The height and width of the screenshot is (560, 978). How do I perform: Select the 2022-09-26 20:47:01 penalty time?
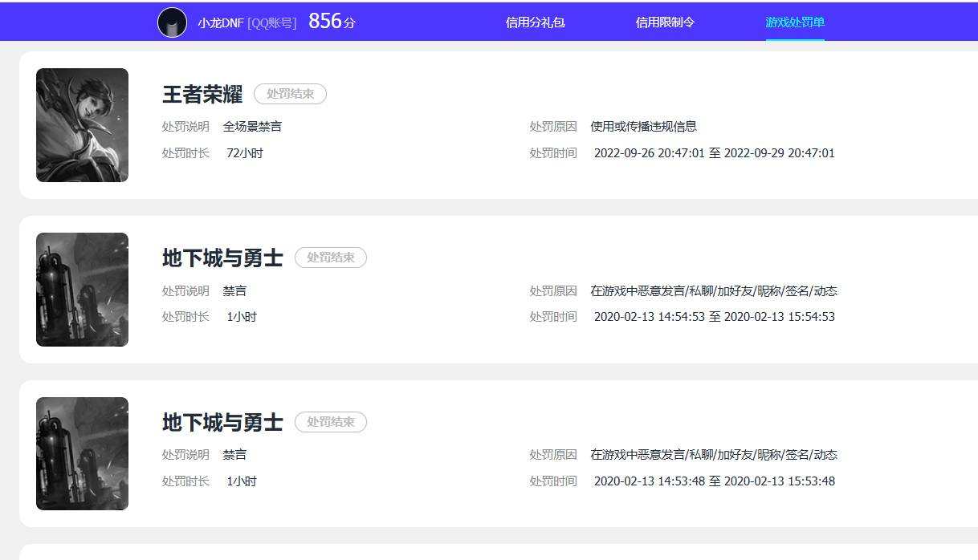(715, 153)
